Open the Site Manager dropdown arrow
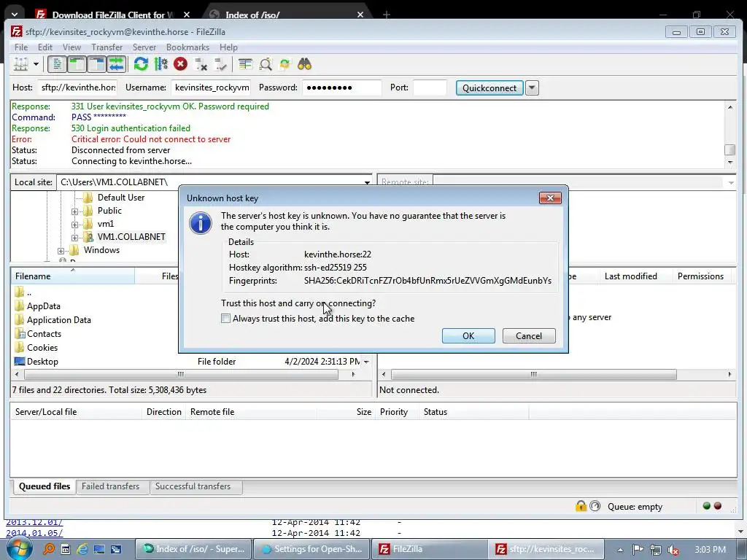 (36, 64)
